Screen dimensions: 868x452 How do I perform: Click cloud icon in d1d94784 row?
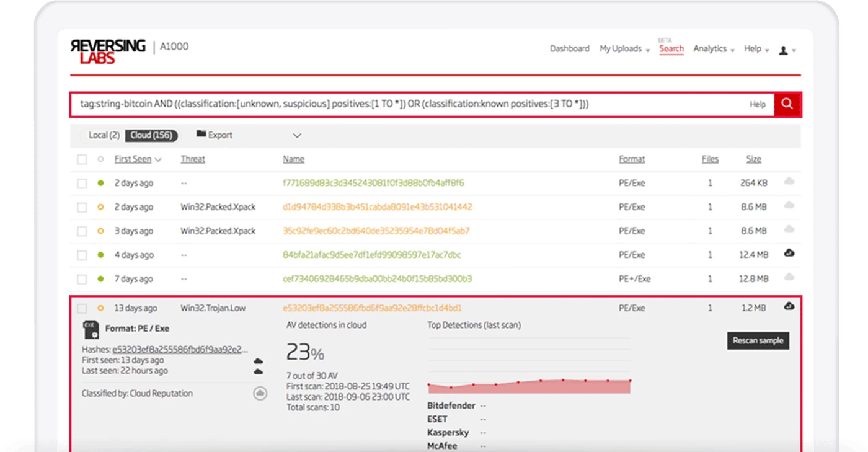(x=789, y=205)
